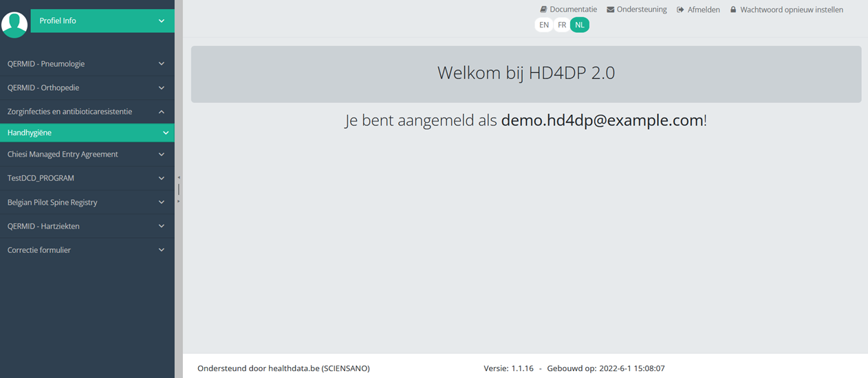The width and height of the screenshot is (868, 378).
Task: Click the user avatar icon
Action: [14, 24]
